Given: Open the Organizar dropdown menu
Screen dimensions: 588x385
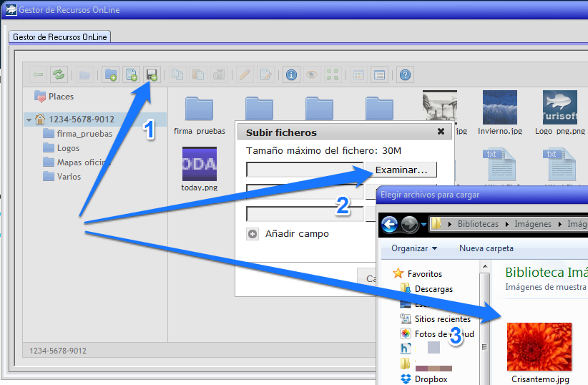Looking at the screenshot, I should tap(414, 248).
